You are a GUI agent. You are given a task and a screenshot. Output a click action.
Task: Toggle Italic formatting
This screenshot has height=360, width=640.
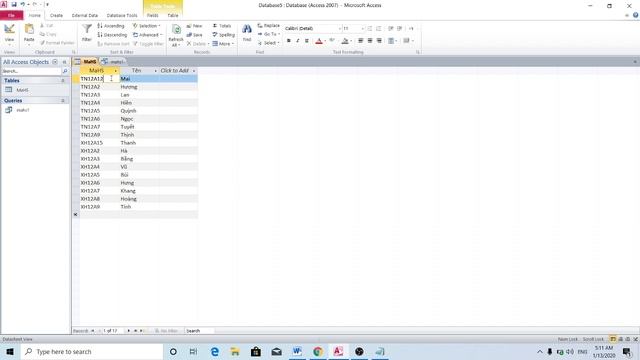point(298,41)
